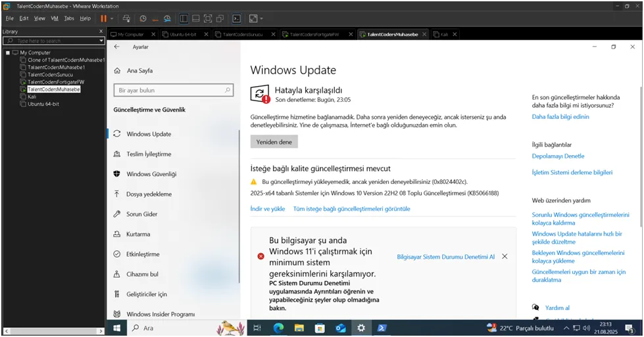This screenshot has width=644, height=337.
Task: Take a snapshot of this virtual machine
Action: [143, 18]
